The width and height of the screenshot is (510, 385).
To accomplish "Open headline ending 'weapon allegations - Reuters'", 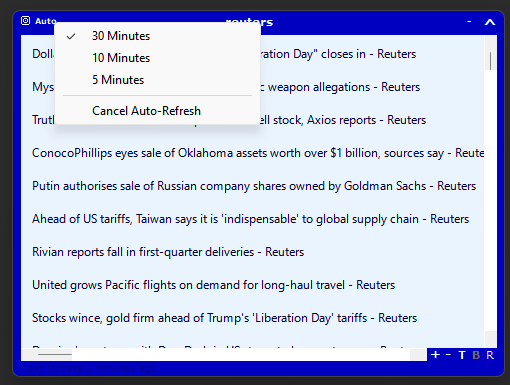I will tap(340, 87).
